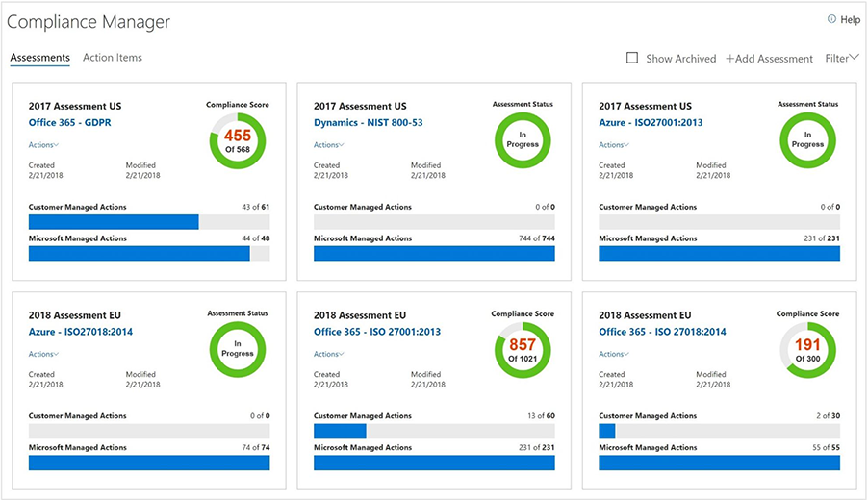
Task: Click the Azure ISO27001:2013 In Progress status ring
Action: (x=807, y=140)
